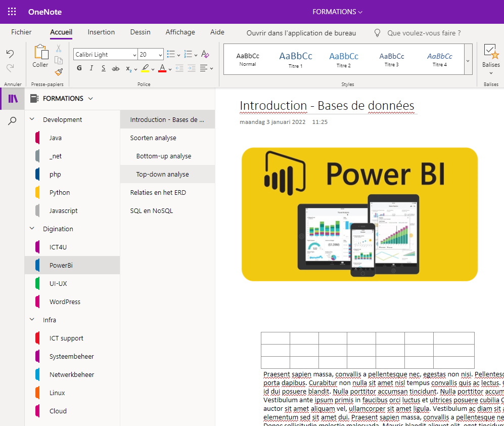Cut selection with scissors icon
The height and width of the screenshot is (426, 504).
coord(59,49)
